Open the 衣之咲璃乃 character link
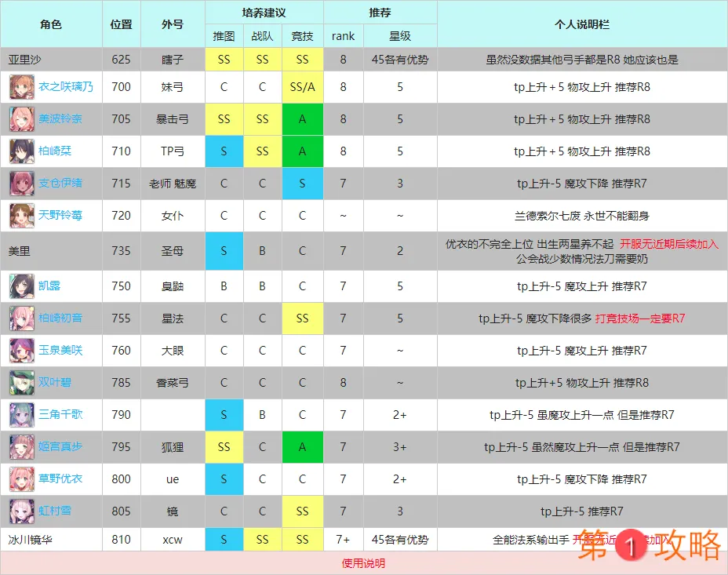728x575 pixels. tap(65, 87)
